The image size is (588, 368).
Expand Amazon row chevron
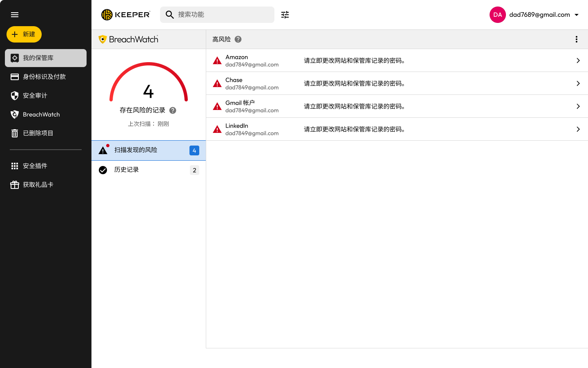[x=578, y=61]
